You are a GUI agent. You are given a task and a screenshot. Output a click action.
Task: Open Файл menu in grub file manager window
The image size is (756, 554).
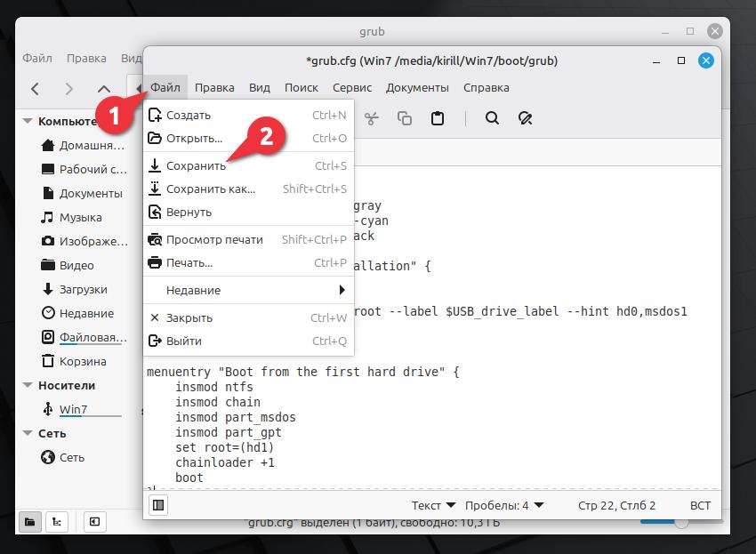(x=37, y=59)
